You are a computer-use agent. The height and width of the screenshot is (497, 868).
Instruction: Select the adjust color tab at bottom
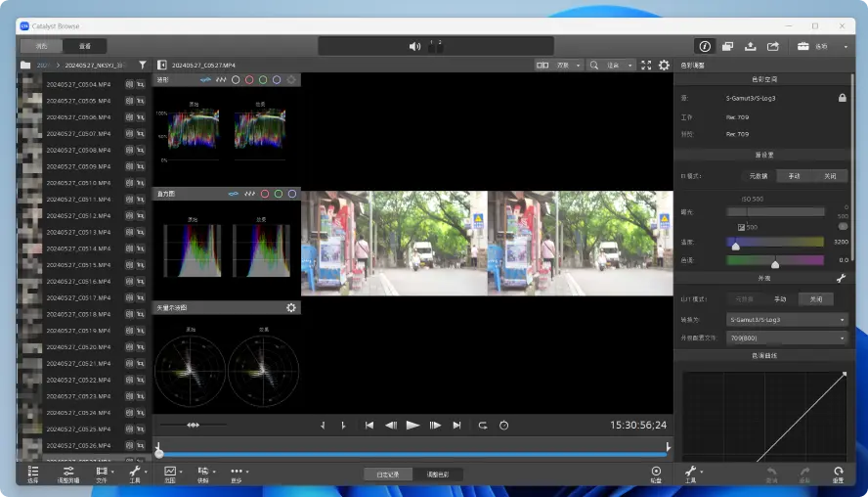437,474
